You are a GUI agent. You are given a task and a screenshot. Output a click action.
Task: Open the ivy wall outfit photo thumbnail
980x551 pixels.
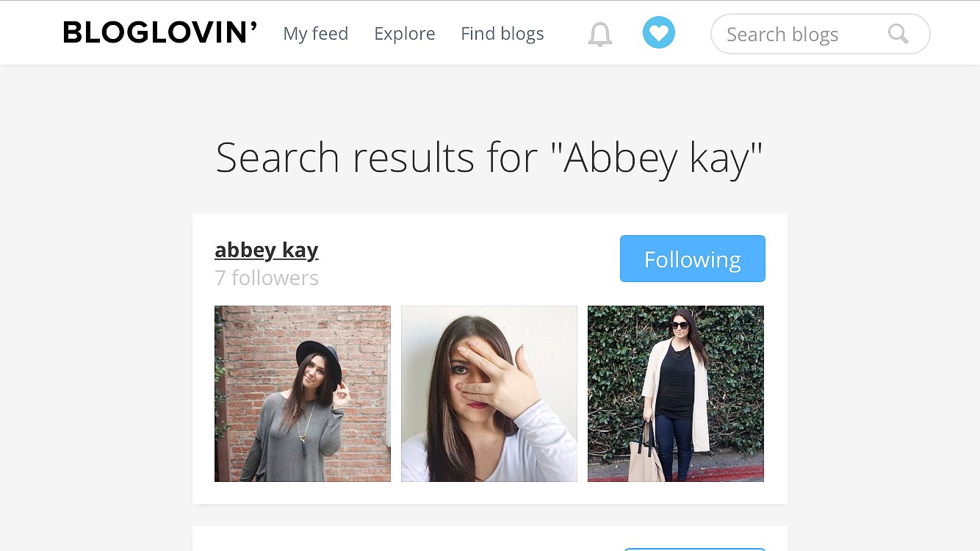pos(676,394)
